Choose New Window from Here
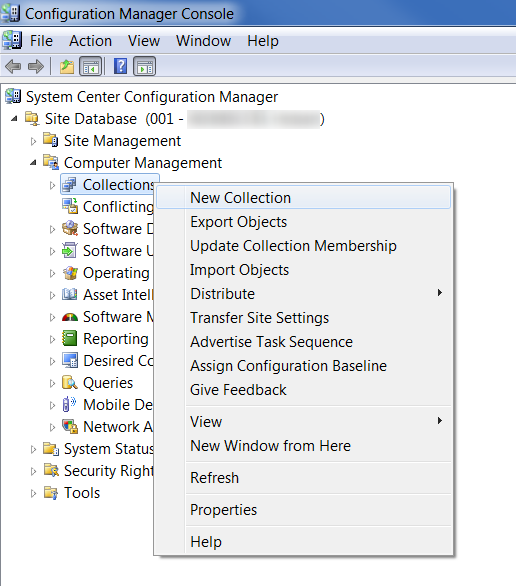The width and height of the screenshot is (516, 586). 303,445
